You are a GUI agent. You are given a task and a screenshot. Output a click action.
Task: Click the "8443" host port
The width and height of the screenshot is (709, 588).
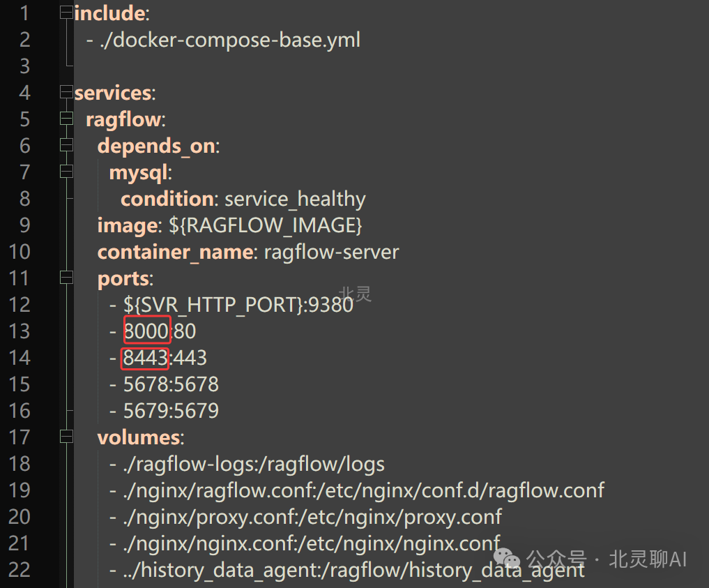(145, 358)
